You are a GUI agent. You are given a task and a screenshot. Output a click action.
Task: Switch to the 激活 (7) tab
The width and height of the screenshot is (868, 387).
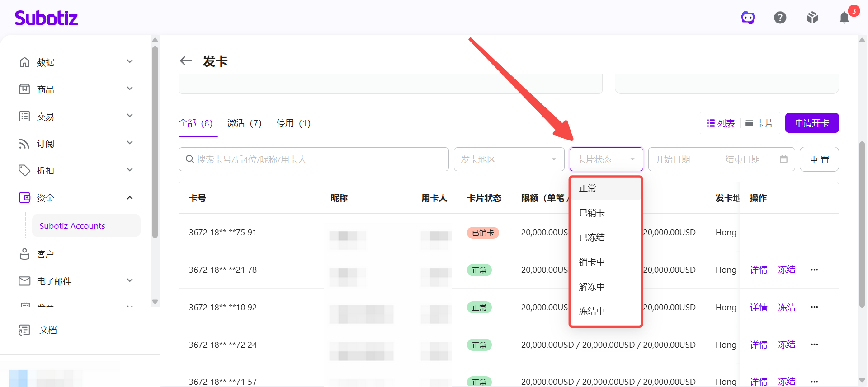coord(245,123)
